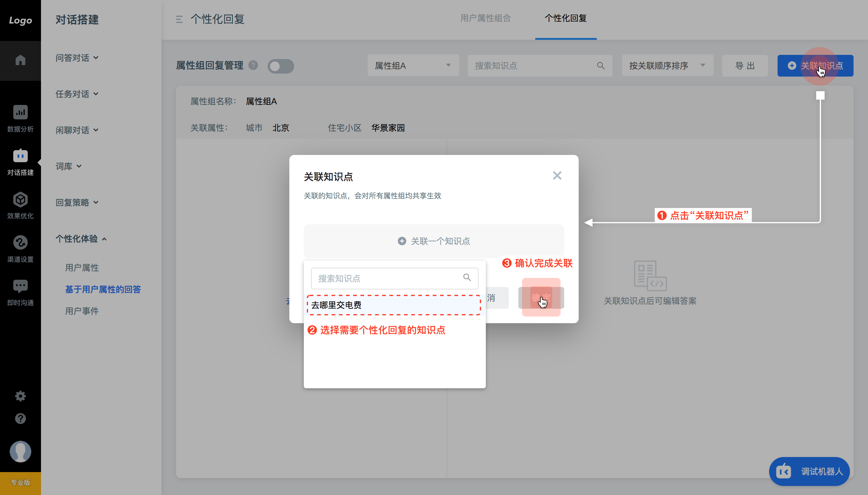Click the 北京 city attribute value

[280, 128]
